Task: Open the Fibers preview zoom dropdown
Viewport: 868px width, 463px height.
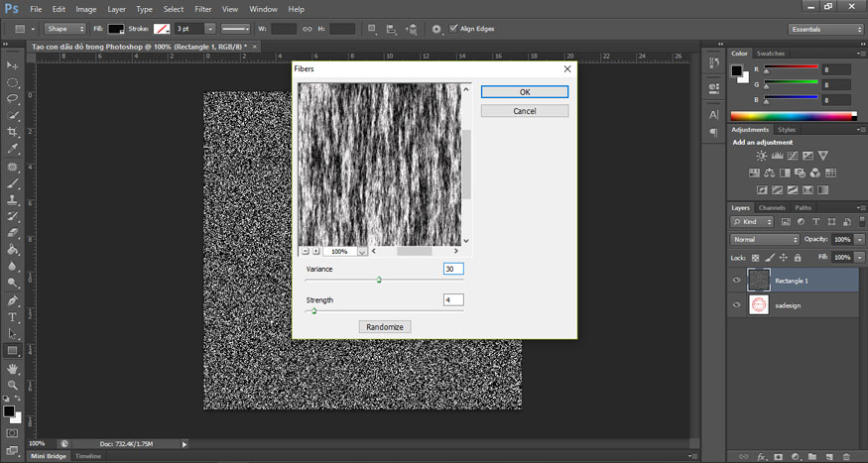Action: [x=362, y=251]
